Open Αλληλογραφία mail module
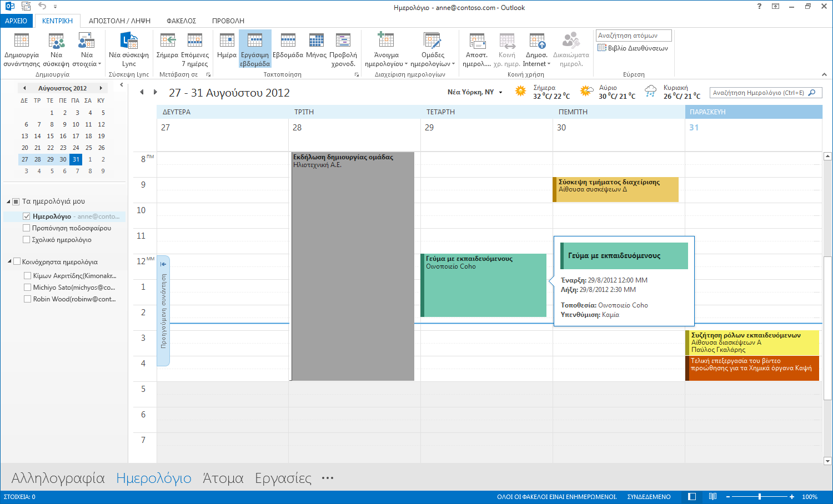This screenshot has height=504, width=833. click(58, 478)
